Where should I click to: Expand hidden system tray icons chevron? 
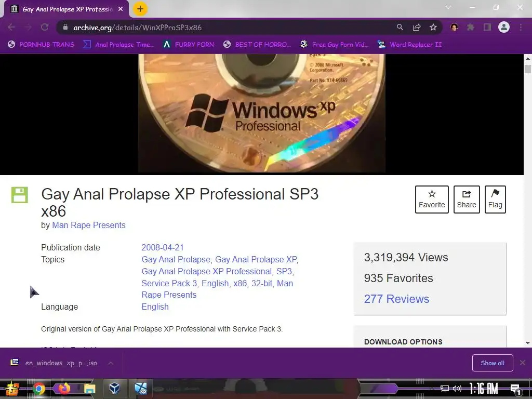(432, 389)
